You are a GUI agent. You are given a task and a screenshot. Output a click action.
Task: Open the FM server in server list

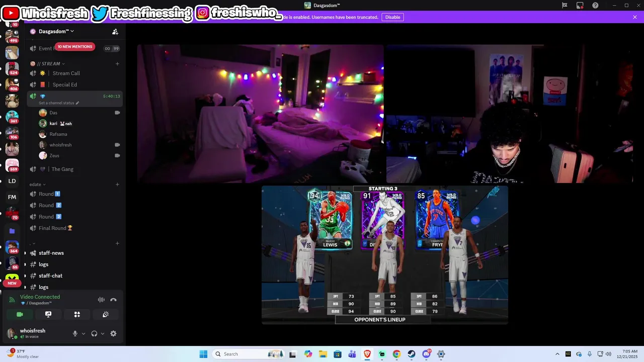pyautogui.click(x=12, y=197)
